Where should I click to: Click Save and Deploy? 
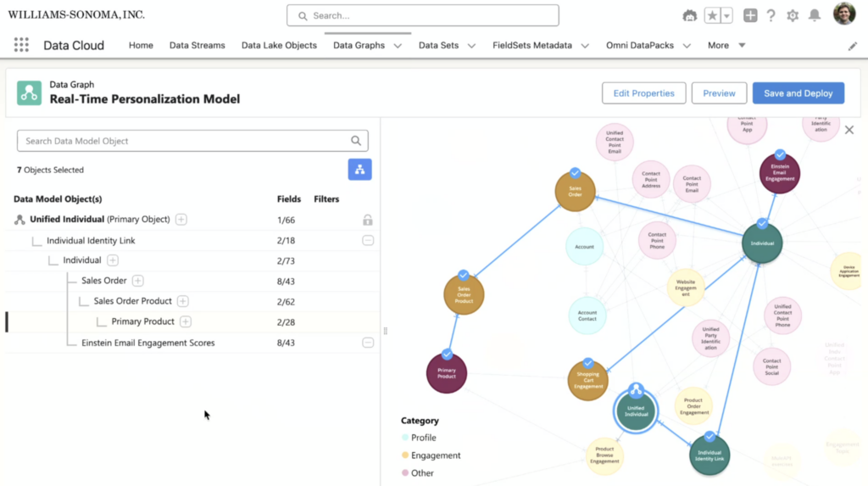[x=798, y=93]
